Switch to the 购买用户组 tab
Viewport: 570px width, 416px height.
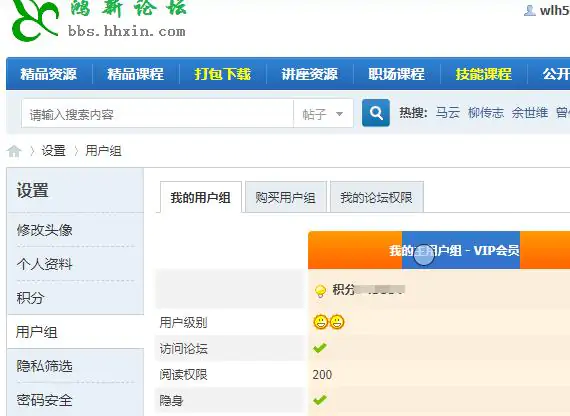click(x=285, y=197)
